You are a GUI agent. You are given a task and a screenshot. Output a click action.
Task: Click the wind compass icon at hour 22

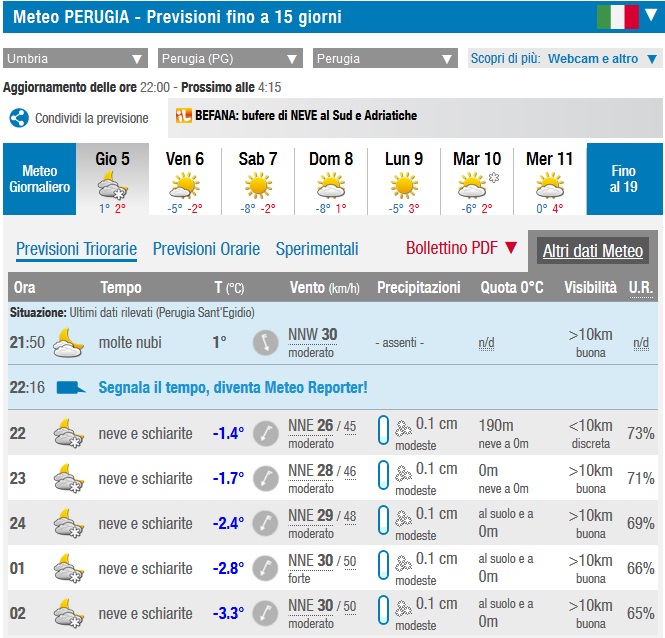[x=265, y=434]
